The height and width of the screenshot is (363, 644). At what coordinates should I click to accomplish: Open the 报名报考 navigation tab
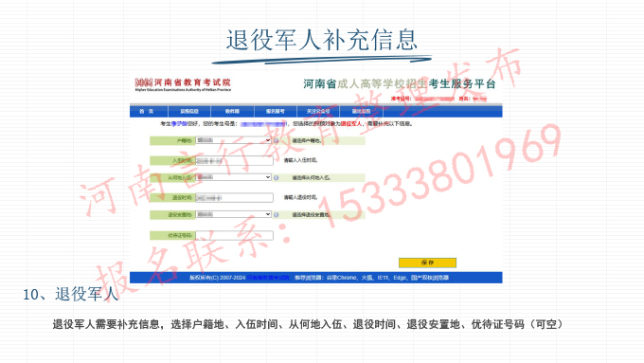tap(276, 112)
